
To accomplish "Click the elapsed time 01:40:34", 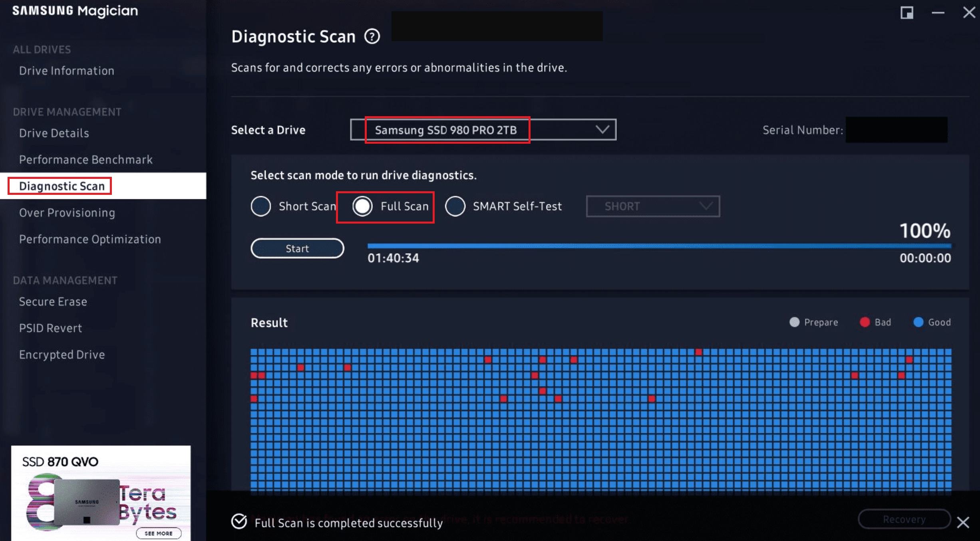I will 393,258.
